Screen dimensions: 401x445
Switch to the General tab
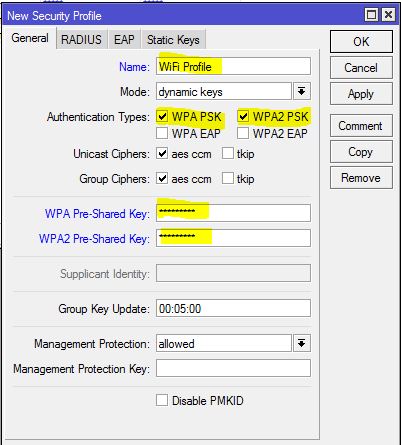coord(30,38)
